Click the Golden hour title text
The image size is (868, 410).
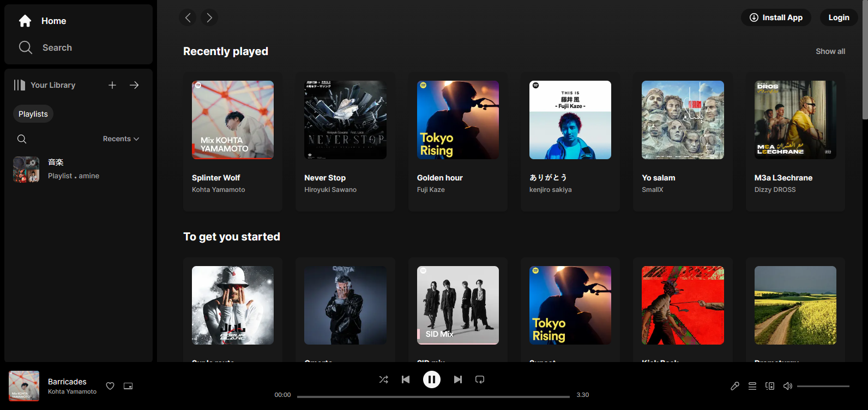[440, 178]
